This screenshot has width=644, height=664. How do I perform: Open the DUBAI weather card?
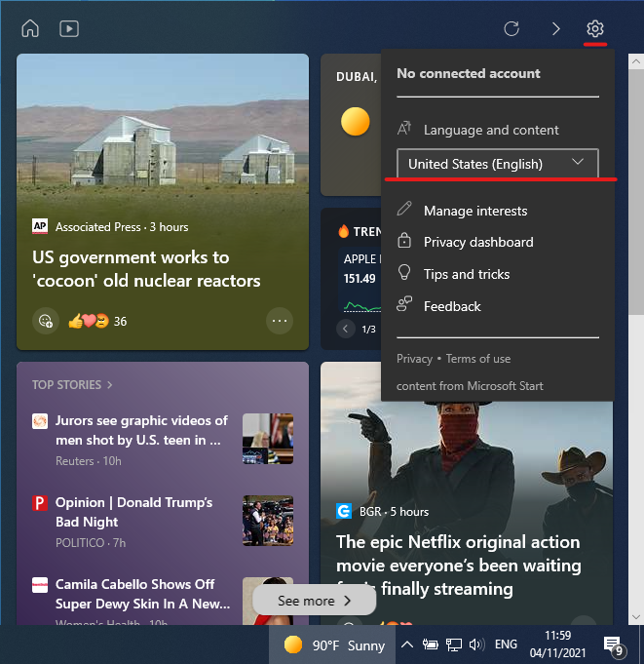351,125
